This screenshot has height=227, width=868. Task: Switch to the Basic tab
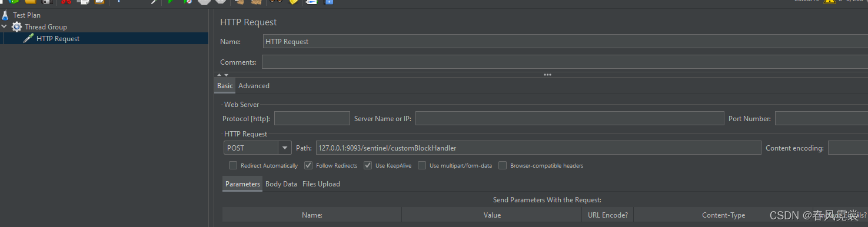click(225, 86)
